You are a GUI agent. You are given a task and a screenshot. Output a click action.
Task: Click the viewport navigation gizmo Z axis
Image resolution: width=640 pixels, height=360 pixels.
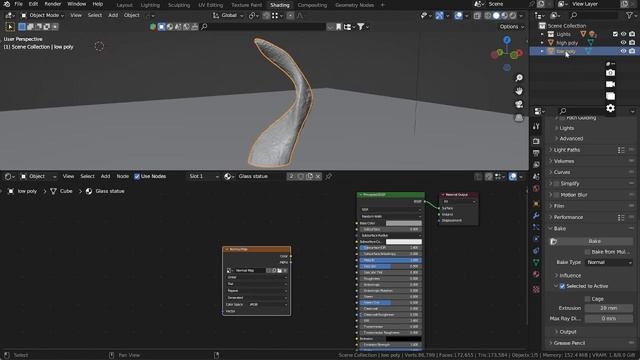[x=507, y=40]
